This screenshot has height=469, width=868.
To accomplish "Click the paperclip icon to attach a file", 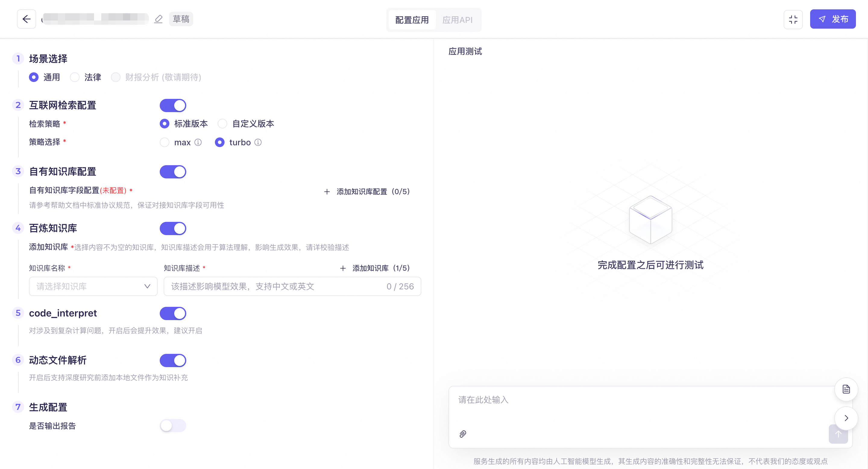I will tap(462, 434).
